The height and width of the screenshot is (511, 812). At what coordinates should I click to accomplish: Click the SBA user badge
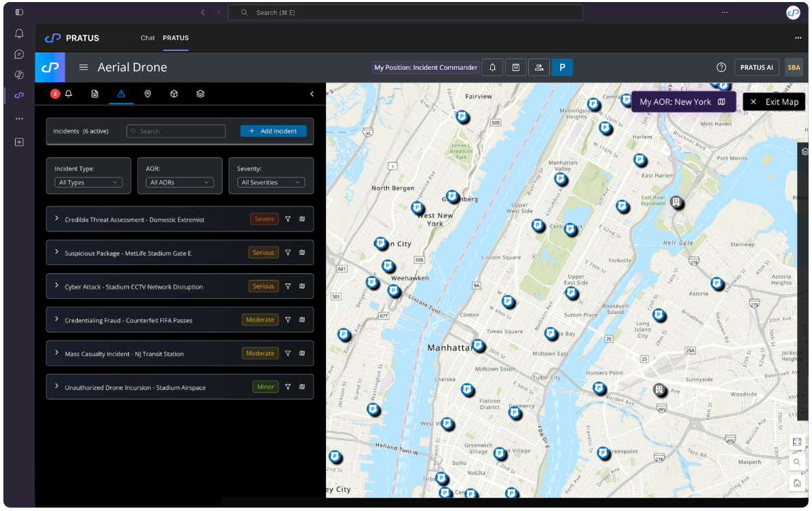[x=794, y=67]
